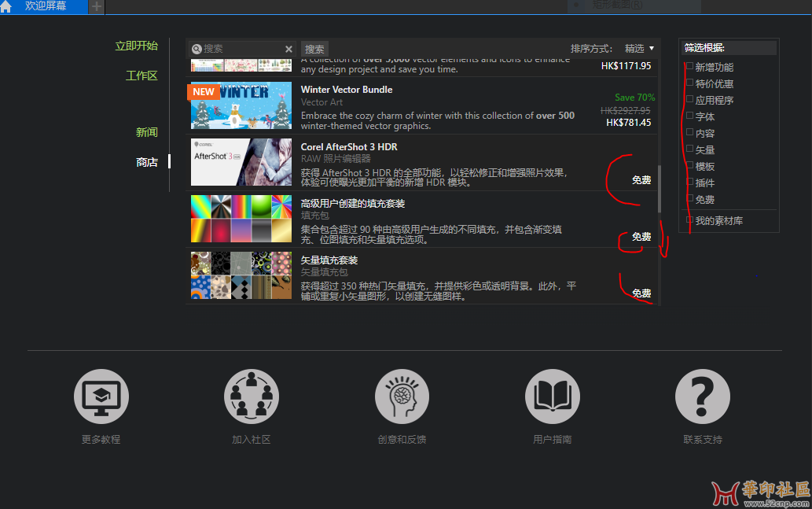
Task: Open the Winter Vector Bundle thumbnail
Action: pos(241,105)
